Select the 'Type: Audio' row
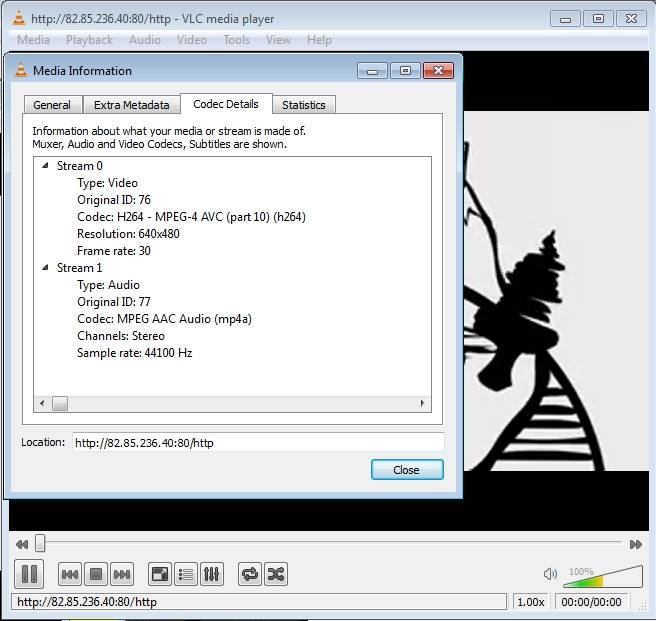 pos(108,285)
